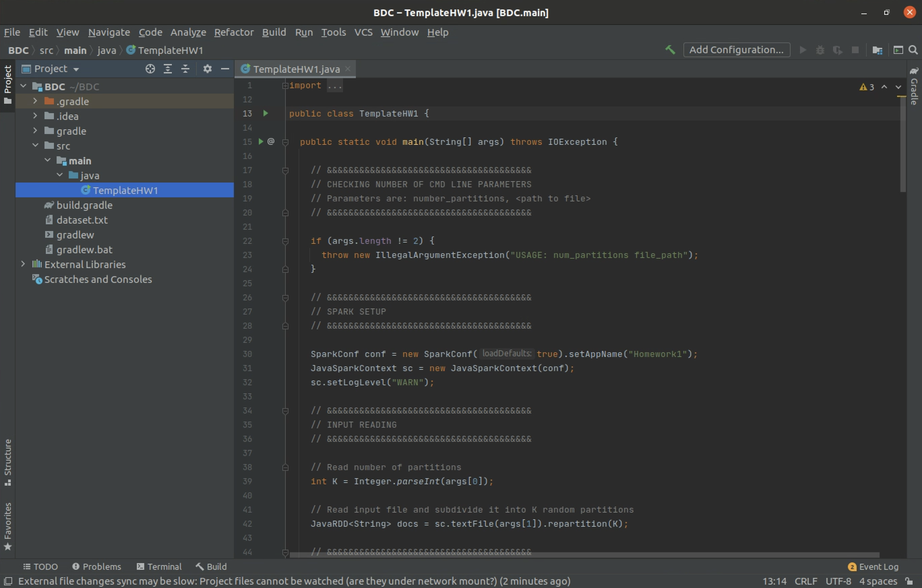Click the editor horizontal scrollbar
Screen dimensions: 922x588
[x=584, y=554]
